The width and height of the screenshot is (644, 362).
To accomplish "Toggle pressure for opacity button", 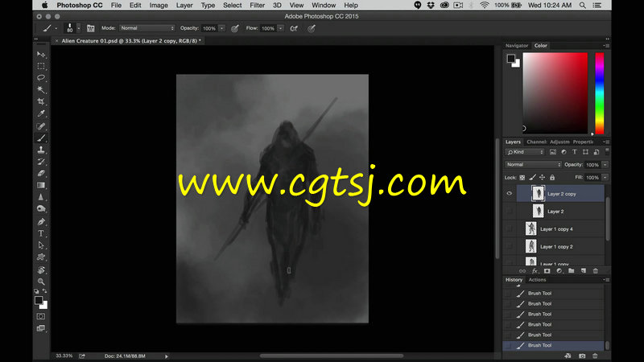I will pos(235,28).
